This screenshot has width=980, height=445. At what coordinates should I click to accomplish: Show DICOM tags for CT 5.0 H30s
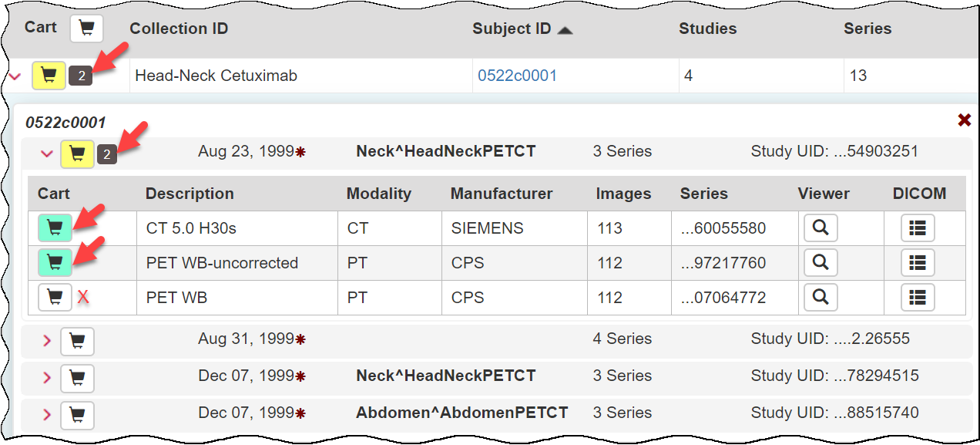(918, 228)
